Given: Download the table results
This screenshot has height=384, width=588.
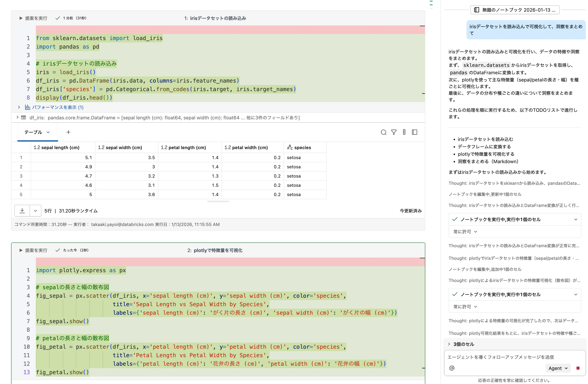Looking at the screenshot, I should point(22,211).
